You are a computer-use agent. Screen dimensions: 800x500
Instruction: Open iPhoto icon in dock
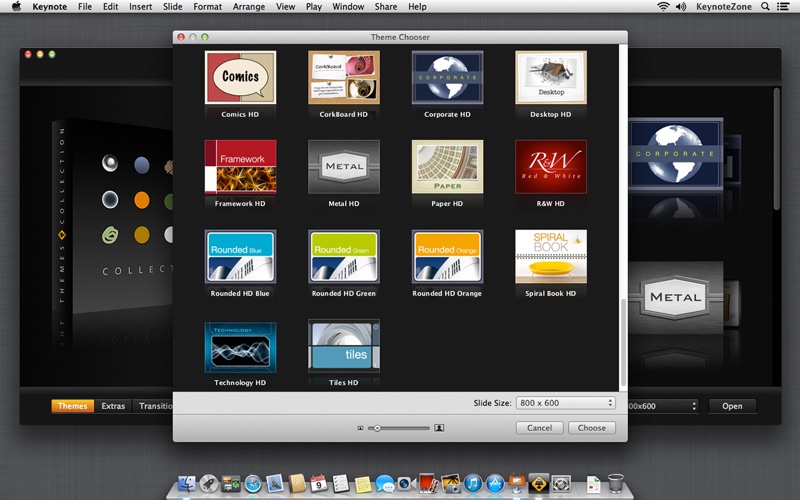(451, 483)
